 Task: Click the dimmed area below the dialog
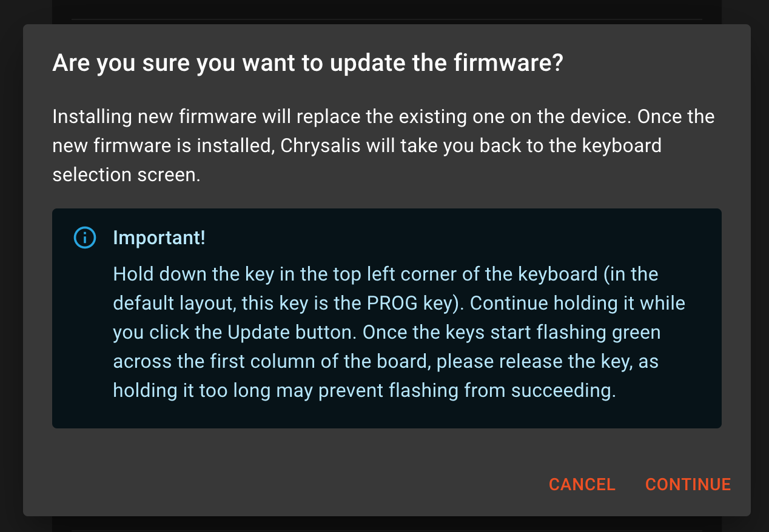pyautogui.click(x=384, y=526)
